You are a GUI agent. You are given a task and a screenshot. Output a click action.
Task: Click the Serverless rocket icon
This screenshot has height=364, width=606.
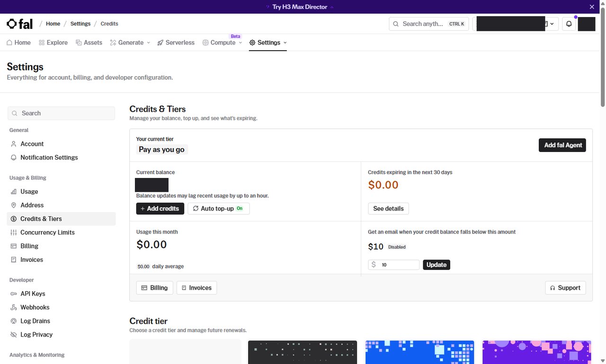160,43
